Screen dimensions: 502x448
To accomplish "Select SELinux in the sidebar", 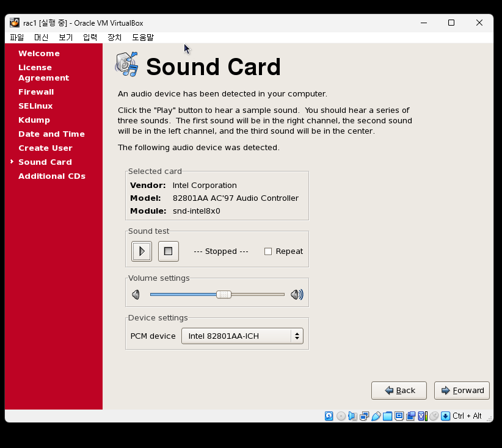I will 35,106.
